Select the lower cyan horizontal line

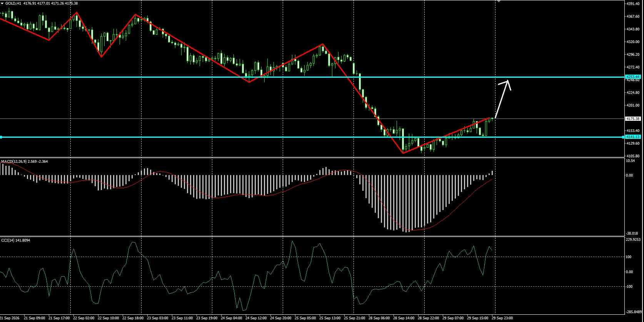[312, 137]
